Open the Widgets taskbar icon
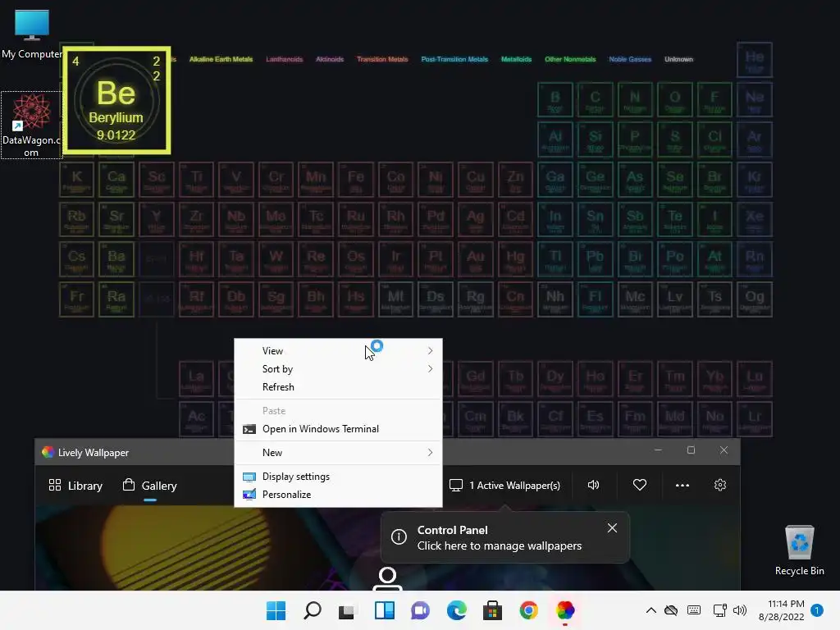 pos(384,610)
